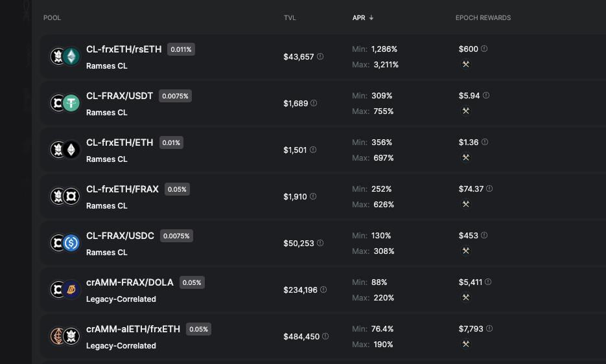Click the frxETH/rsETH pool token pair icon
The image size is (606, 364).
pyautogui.click(x=65, y=56)
